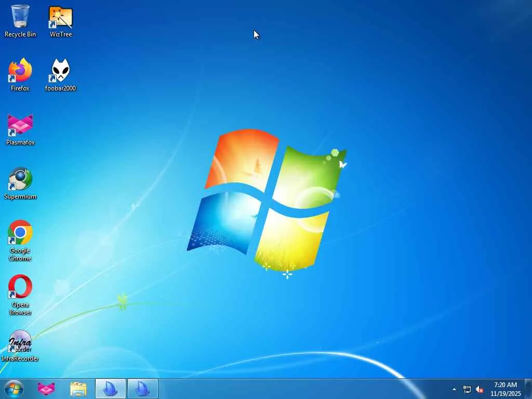Open Windows Explorer from the taskbar
Screen dimensions: 532x399
(x=78, y=389)
